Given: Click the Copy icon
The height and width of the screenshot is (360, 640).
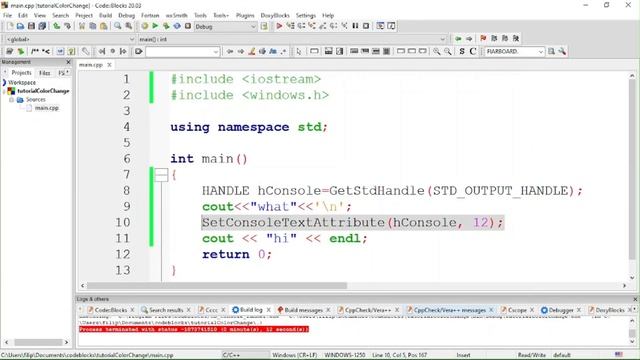Looking at the screenshot, I should click(x=93, y=26).
